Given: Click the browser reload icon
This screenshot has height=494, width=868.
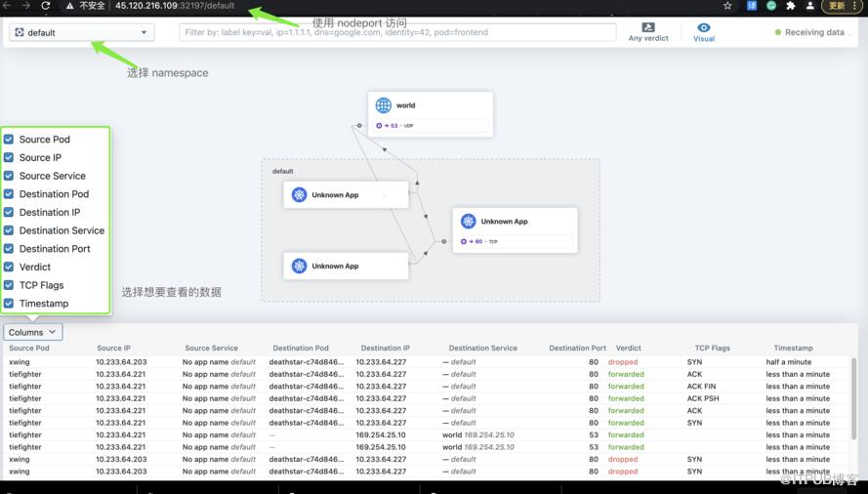Looking at the screenshot, I should [45, 6].
